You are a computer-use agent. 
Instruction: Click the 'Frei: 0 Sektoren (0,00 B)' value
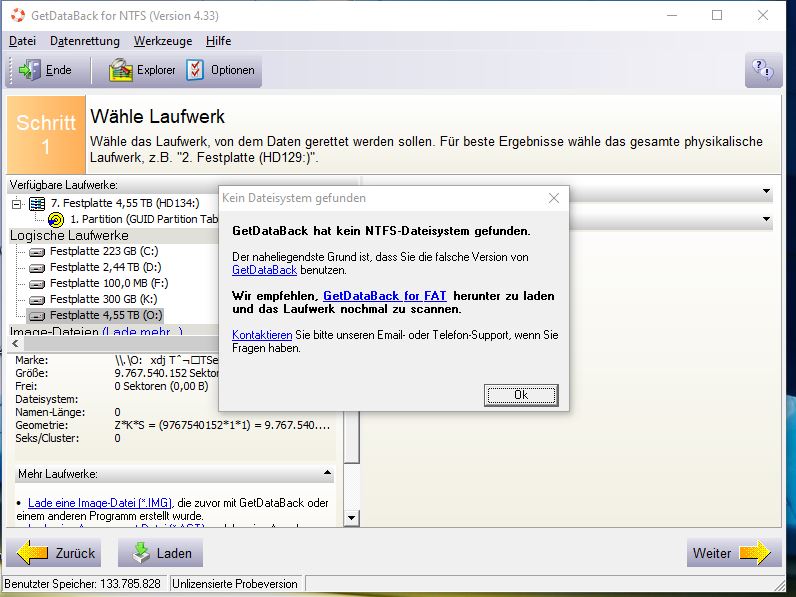tap(161, 386)
